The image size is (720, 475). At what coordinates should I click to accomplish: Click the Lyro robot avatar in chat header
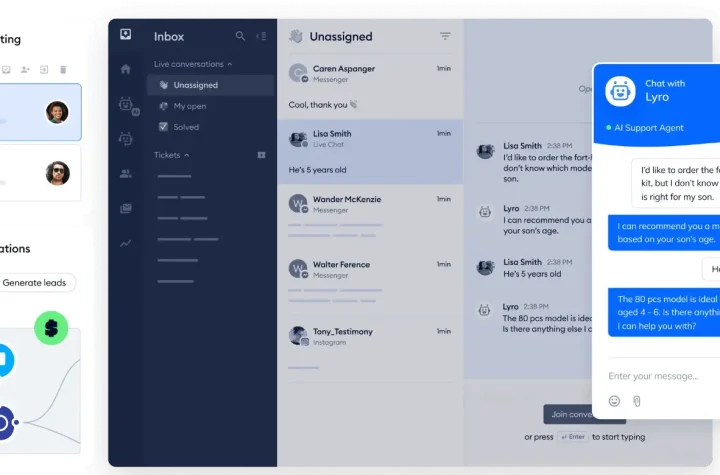click(x=621, y=91)
